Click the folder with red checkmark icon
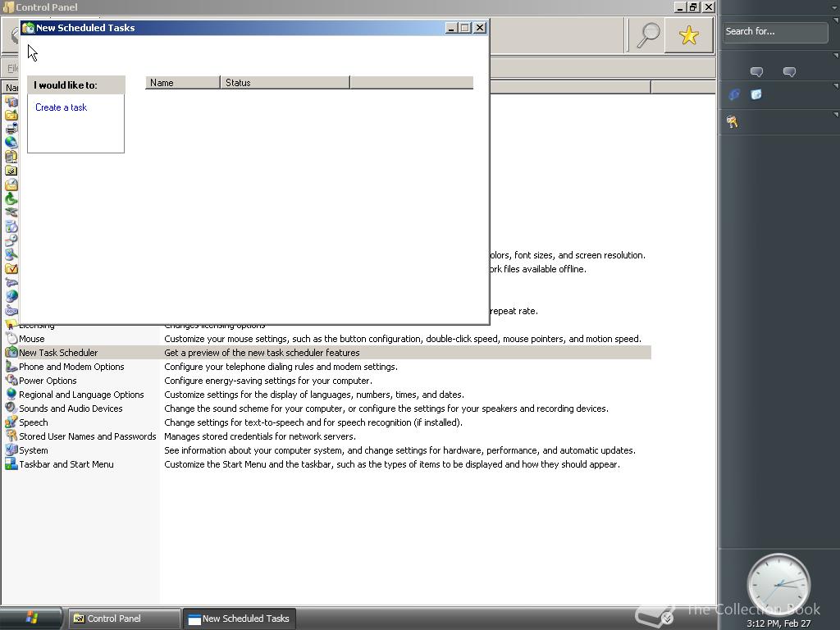 coord(11,268)
